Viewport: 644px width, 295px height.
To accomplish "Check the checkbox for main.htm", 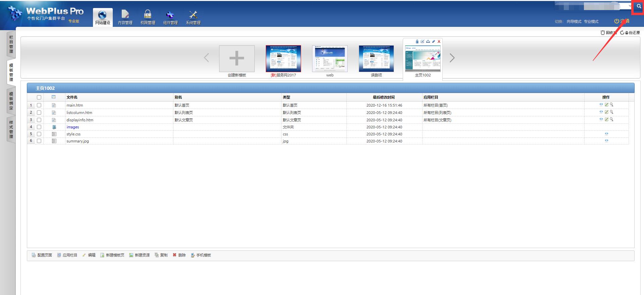I will [39, 105].
